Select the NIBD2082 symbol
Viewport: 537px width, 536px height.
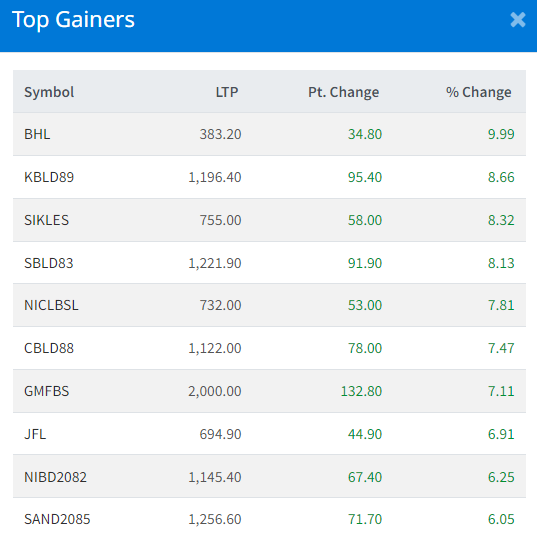pos(55,477)
